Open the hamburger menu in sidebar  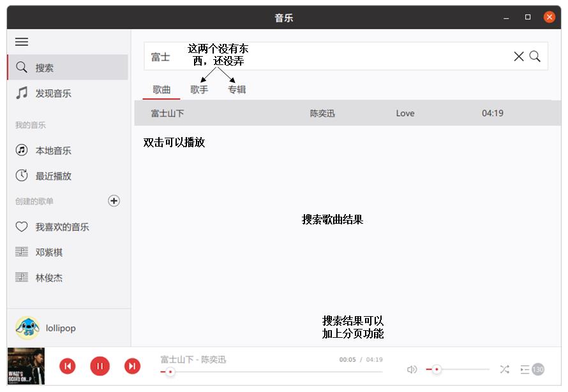[x=22, y=42]
